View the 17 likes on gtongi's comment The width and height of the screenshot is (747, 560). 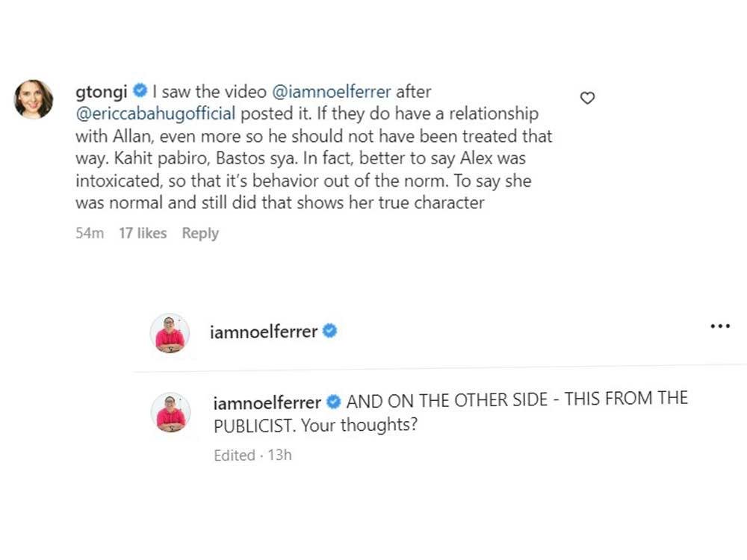[x=143, y=233]
